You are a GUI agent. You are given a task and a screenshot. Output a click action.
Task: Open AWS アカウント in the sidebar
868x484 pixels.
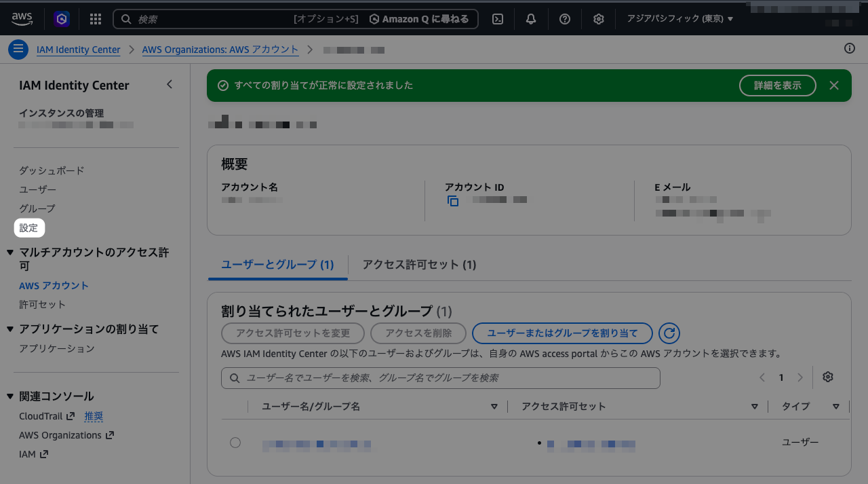coord(54,286)
